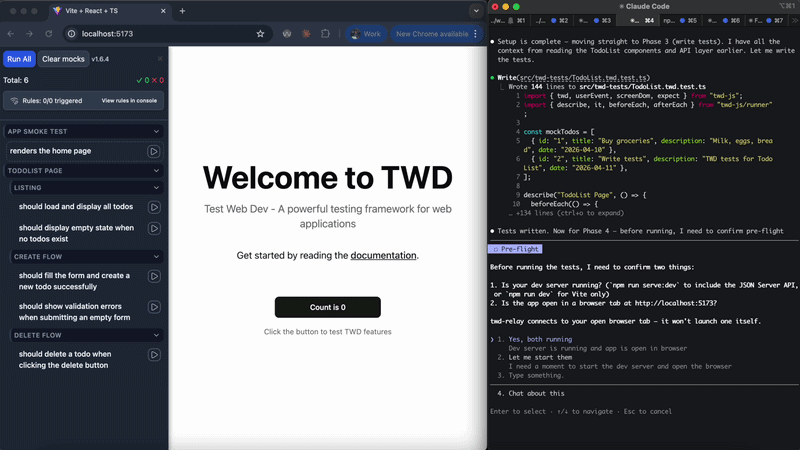Click the v1.6.4 version label

click(x=100, y=59)
